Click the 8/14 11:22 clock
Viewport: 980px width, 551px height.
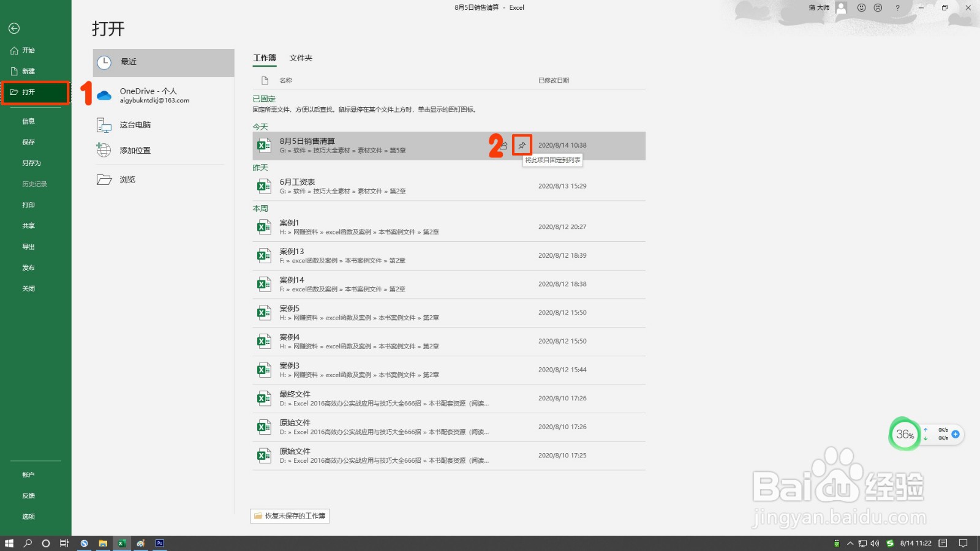(x=916, y=543)
